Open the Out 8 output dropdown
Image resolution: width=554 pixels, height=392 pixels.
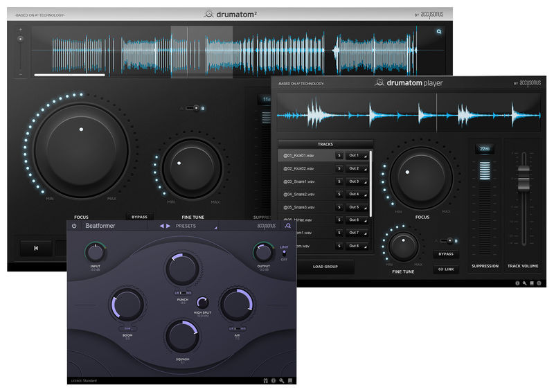(x=357, y=246)
